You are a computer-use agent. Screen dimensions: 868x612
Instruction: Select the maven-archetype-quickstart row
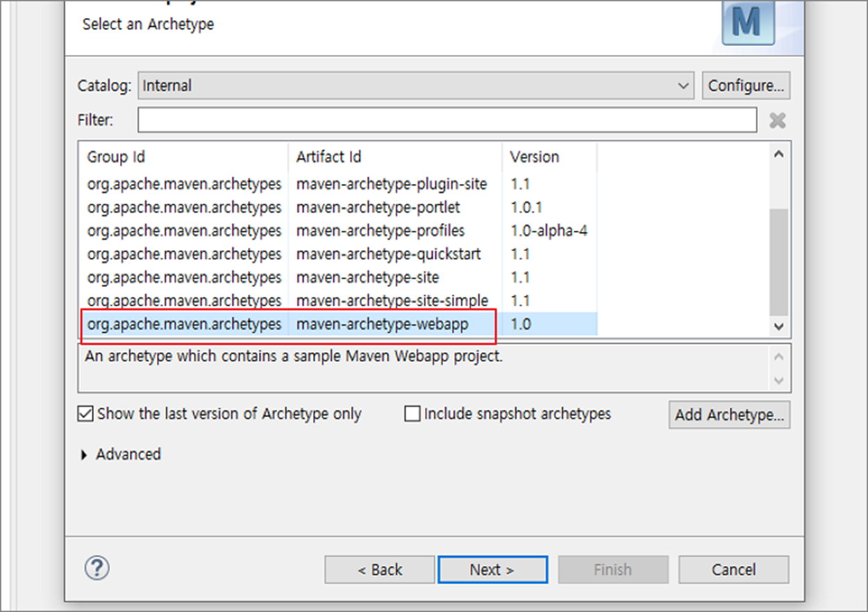coord(338,254)
